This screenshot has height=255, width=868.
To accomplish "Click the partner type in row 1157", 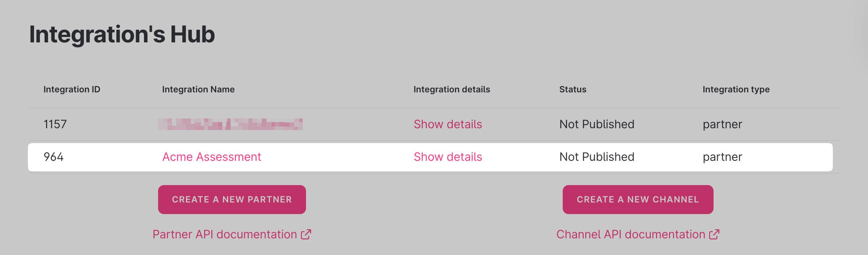I will pos(722,124).
